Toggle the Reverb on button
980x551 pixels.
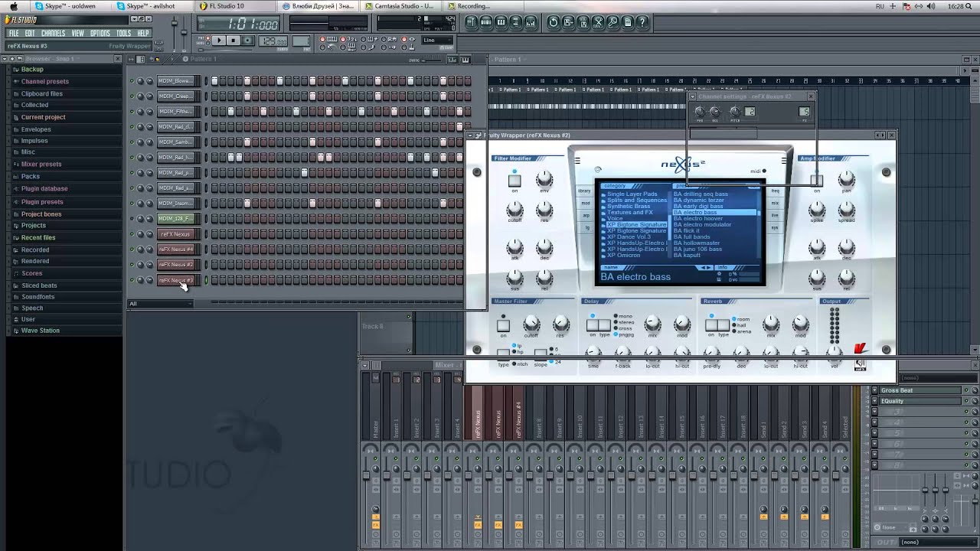711,325
